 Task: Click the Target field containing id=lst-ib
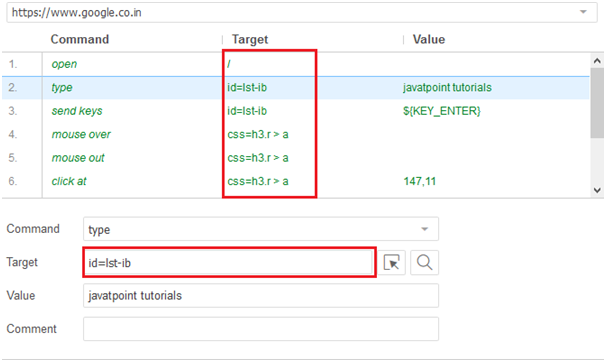pos(229,263)
